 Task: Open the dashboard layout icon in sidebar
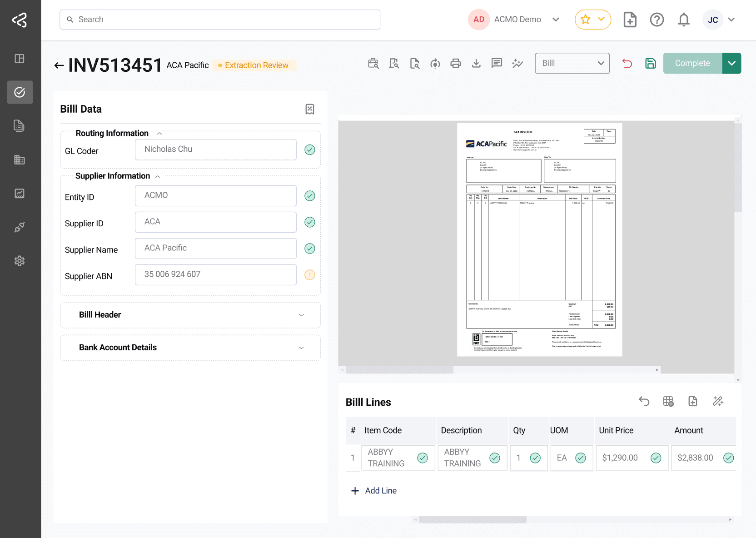(x=20, y=59)
